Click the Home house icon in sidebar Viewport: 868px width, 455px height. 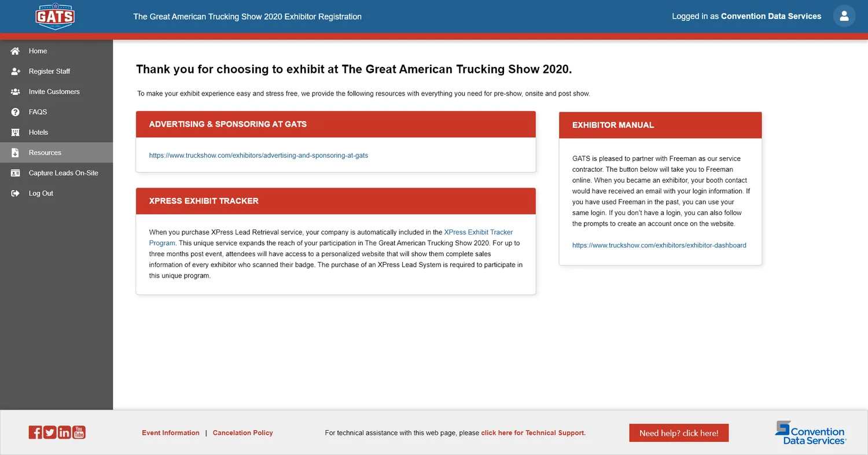tap(16, 51)
